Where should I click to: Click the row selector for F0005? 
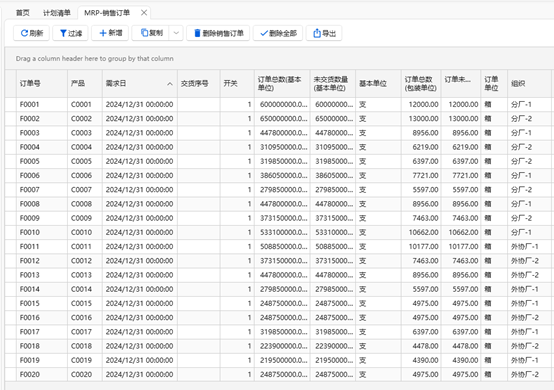tap(11, 161)
